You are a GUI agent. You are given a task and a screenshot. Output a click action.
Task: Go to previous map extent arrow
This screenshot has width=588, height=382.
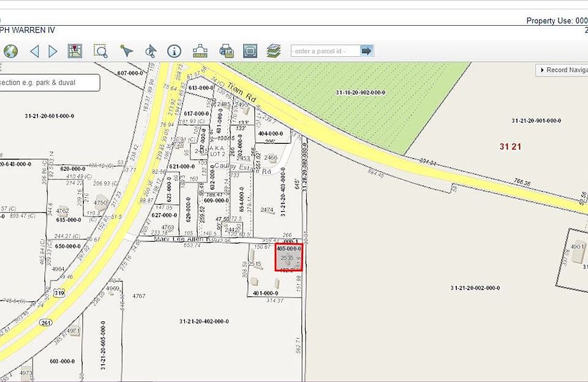point(34,51)
